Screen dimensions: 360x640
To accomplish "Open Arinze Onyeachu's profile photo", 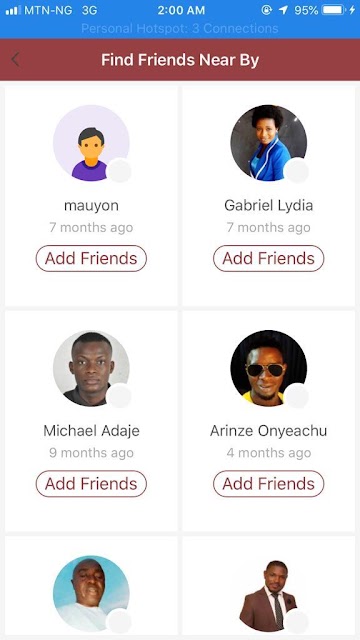I will click(269, 368).
